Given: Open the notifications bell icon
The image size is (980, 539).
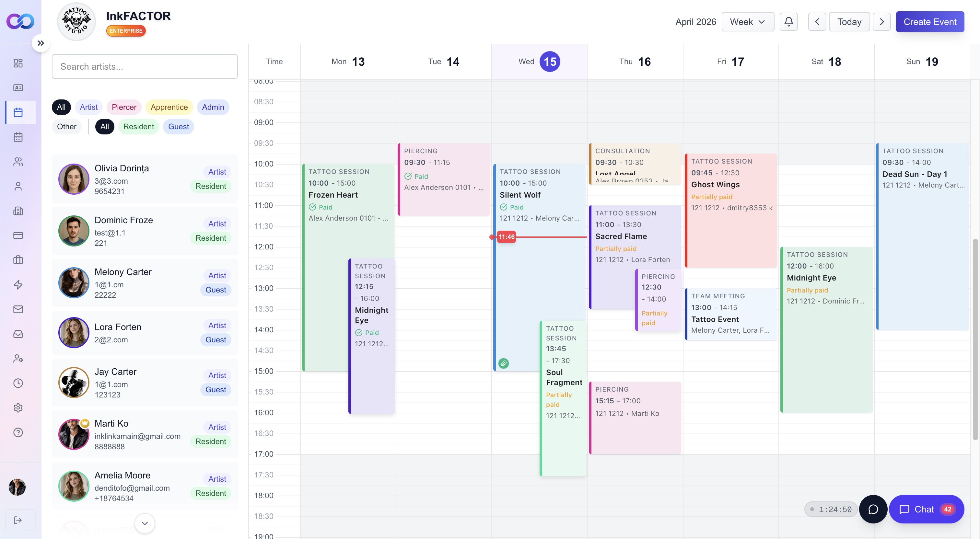Looking at the screenshot, I should coord(789,22).
